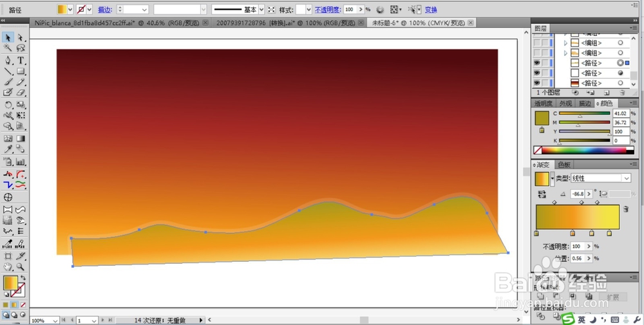Open the 样式 graphic style dropdown

click(x=309, y=10)
